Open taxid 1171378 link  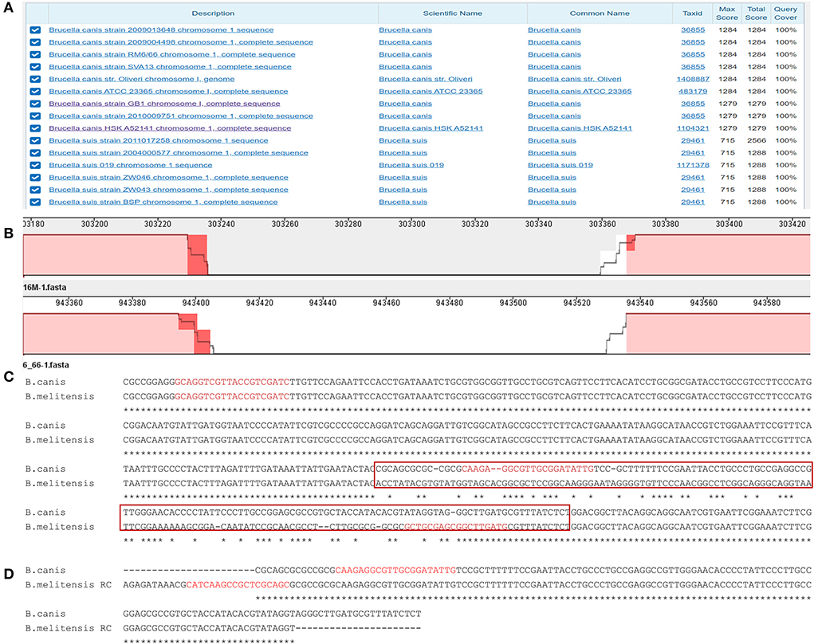tap(693, 166)
